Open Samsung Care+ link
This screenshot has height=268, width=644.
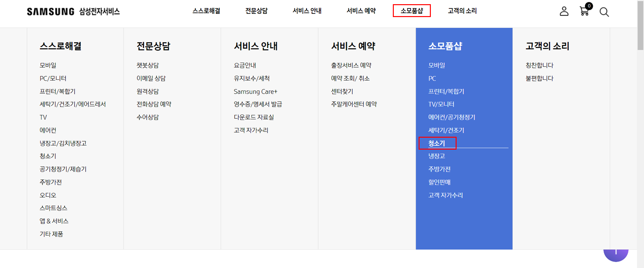[x=256, y=92]
